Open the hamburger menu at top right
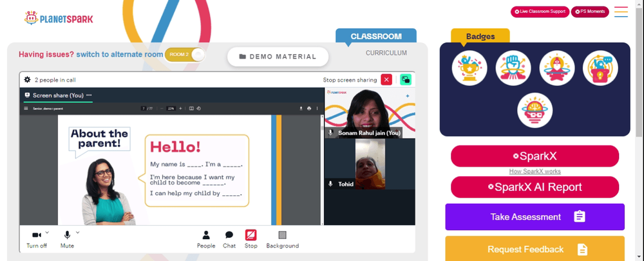644x261 pixels. point(621,12)
